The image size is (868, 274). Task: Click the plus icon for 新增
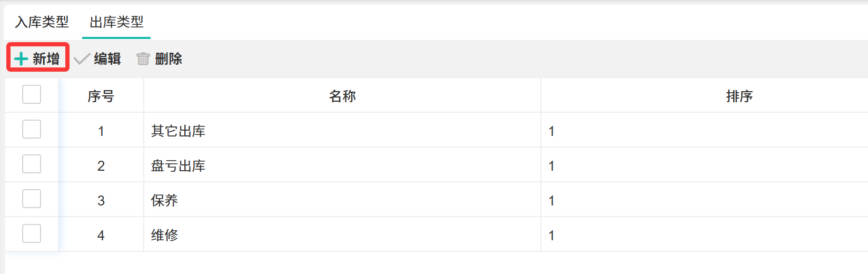coord(21,58)
